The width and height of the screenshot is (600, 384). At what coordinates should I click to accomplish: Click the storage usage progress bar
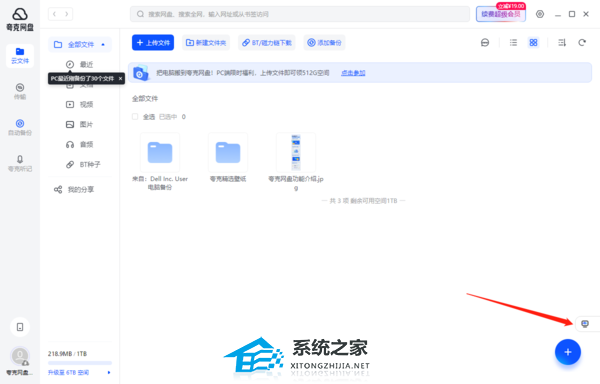tap(80, 363)
